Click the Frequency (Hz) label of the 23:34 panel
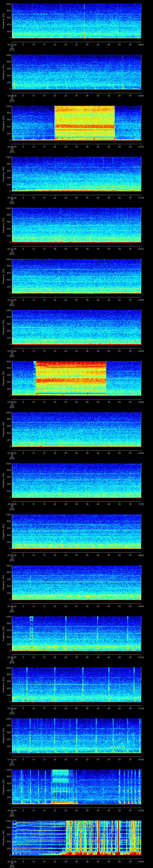Viewport: 153px width, 868px height. click(3, 378)
